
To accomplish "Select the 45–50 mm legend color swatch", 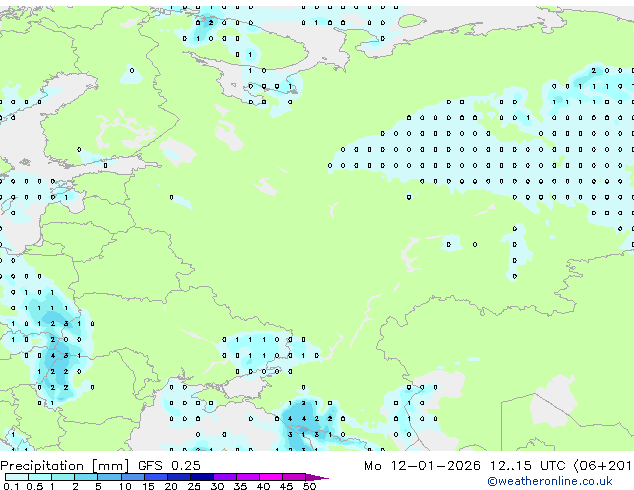I will point(294,477).
